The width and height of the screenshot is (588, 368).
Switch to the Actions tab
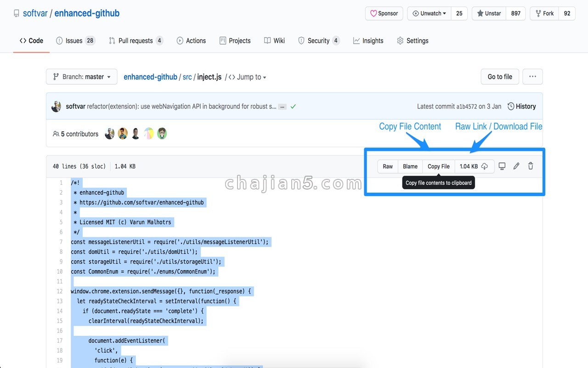(x=191, y=40)
